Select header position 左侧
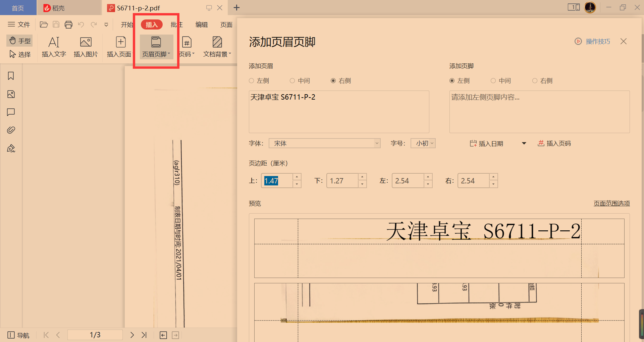 259,81
